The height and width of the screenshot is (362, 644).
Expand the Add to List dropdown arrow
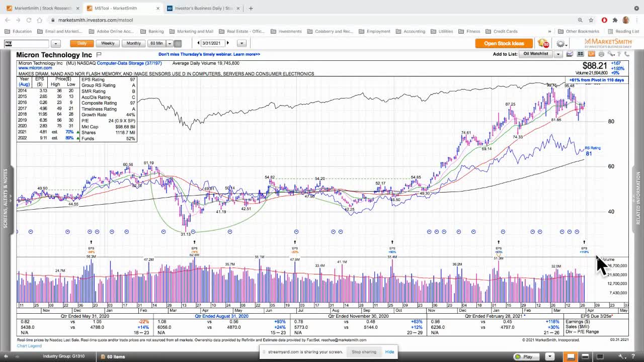coord(558,54)
